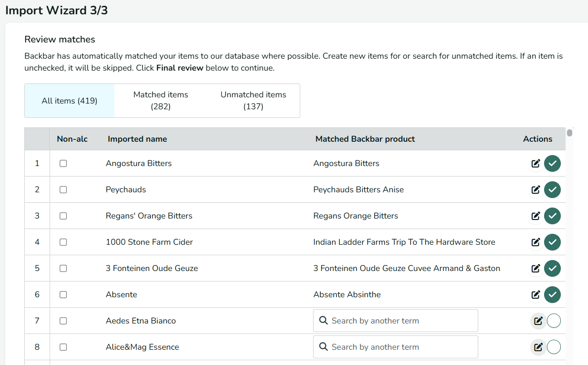The height and width of the screenshot is (365, 588).
Task: Click the search magnifier icon in Alice&Mag row
Action: [x=323, y=347]
